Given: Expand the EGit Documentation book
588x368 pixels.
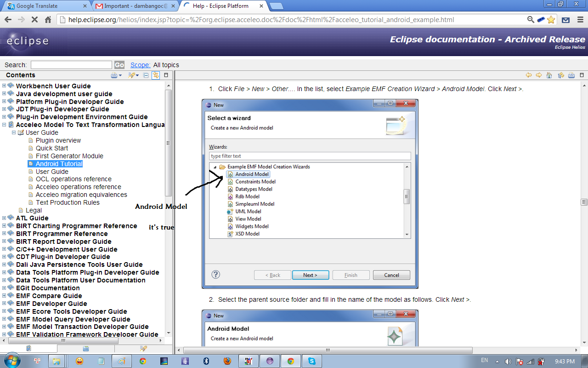Looking at the screenshot, I should tap(4, 287).
